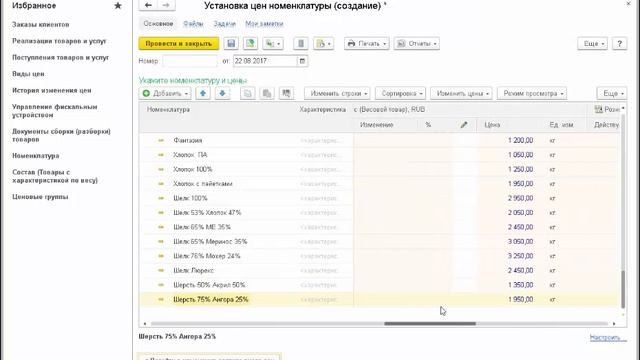Go back with the left arrow button
This screenshot has height=360, width=640.
coord(149,5)
